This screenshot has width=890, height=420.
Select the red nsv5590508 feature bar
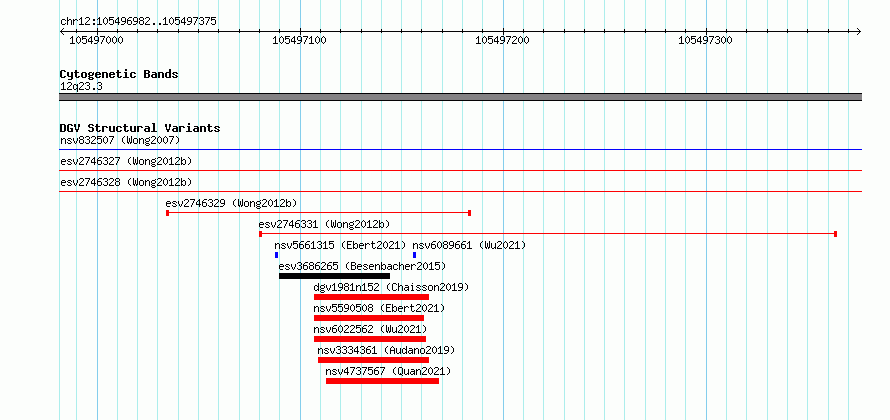[x=369, y=318]
